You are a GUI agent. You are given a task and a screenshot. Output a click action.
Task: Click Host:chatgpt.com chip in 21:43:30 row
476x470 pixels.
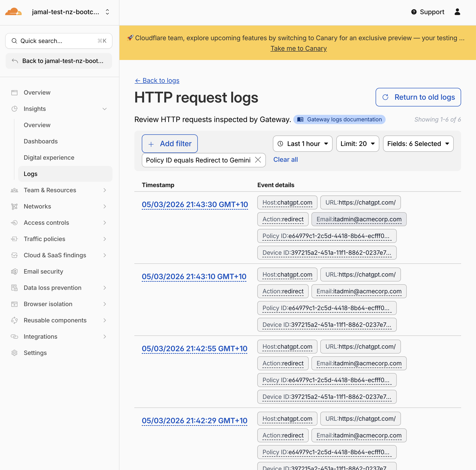point(287,202)
